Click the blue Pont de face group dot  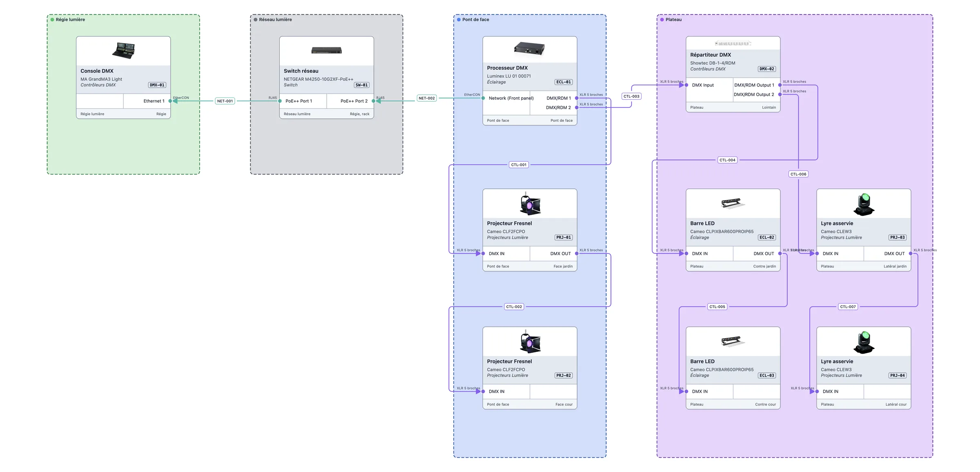pyautogui.click(x=459, y=20)
